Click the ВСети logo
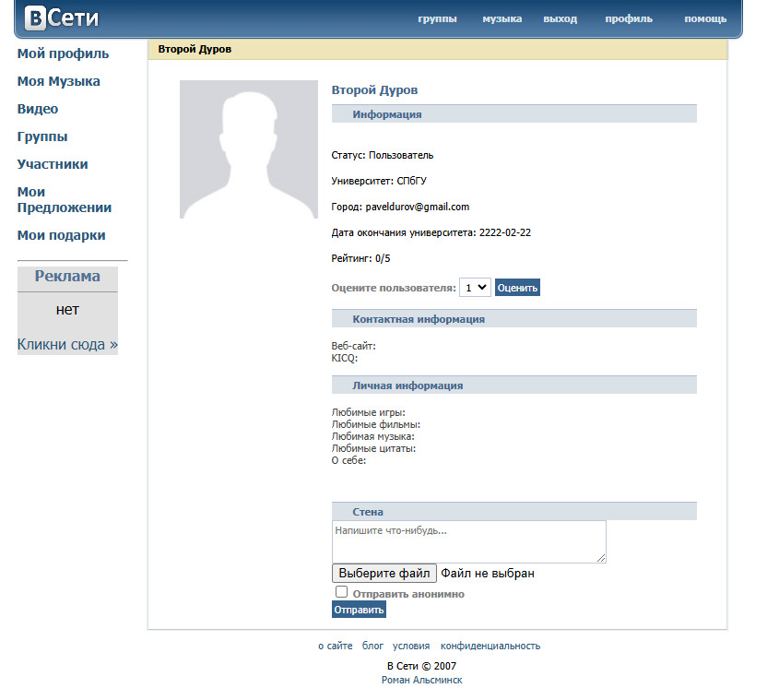Screen dimensions: 779x700 click(x=62, y=18)
